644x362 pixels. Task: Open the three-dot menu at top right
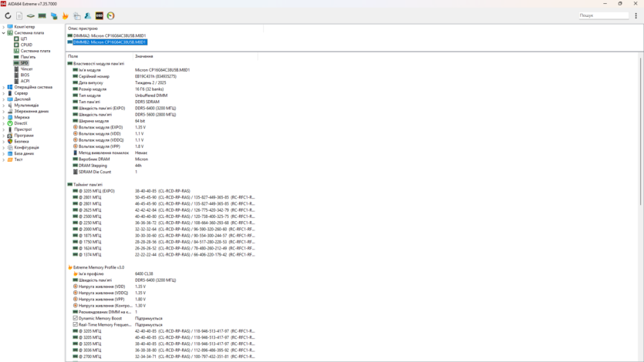636,15
